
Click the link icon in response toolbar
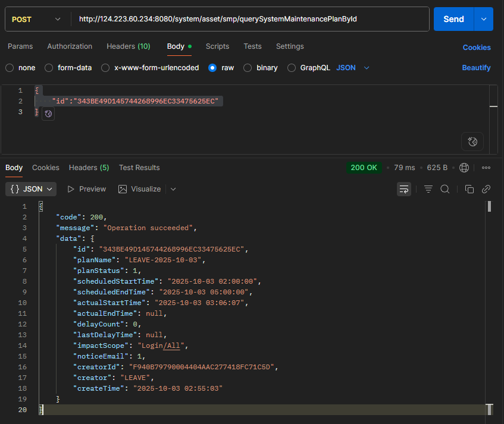(x=486, y=189)
